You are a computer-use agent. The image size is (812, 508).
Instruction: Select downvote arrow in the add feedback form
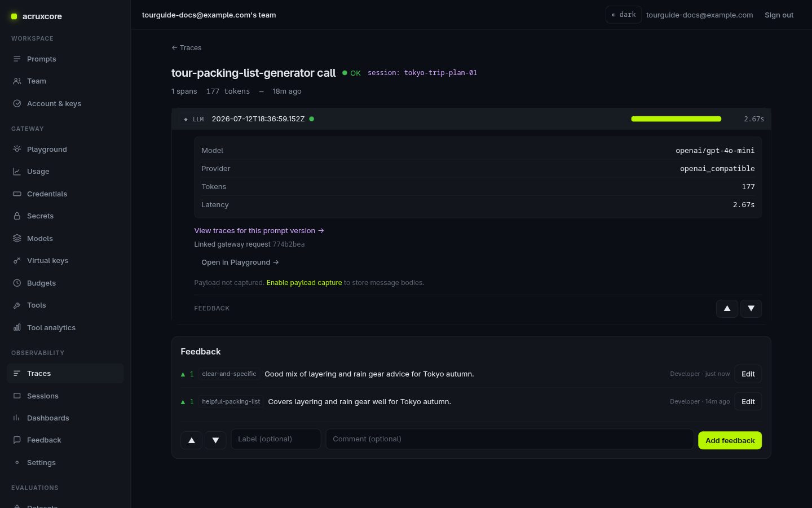215,440
